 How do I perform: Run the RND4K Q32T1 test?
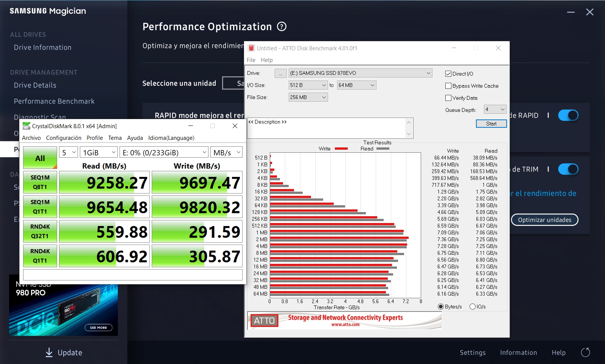40,231
